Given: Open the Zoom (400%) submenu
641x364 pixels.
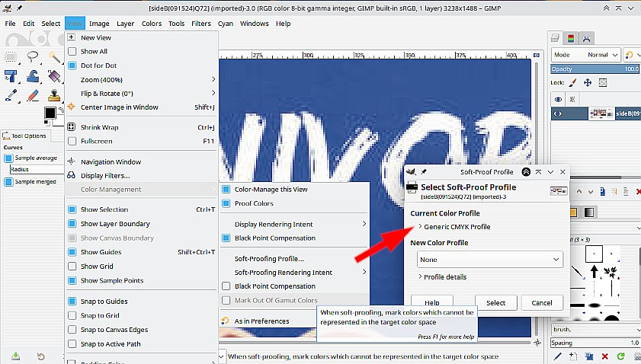Looking at the screenshot, I should [x=141, y=80].
